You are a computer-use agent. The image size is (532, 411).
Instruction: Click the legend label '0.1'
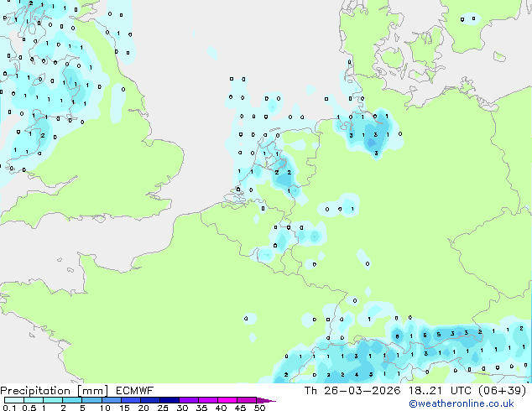(x=9, y=408)
